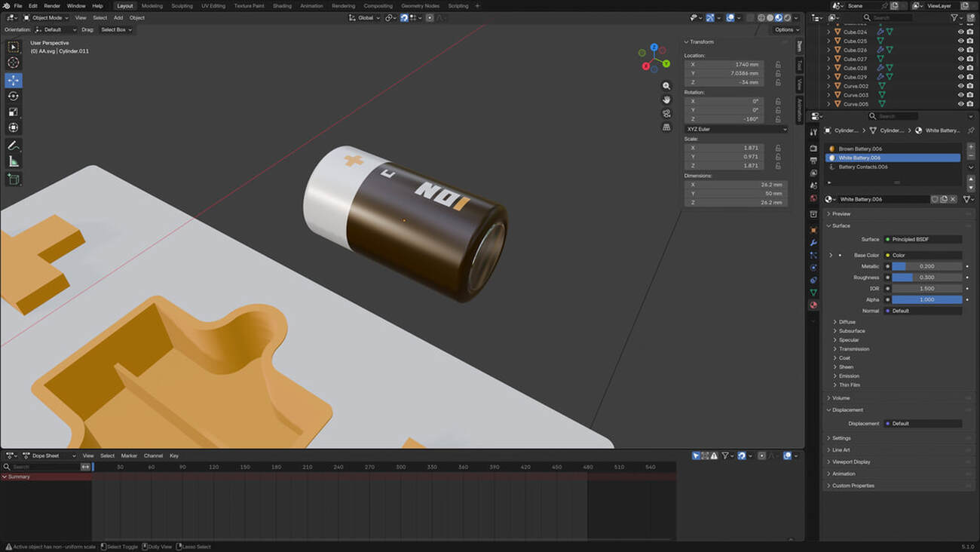The width and height of the screenshot is (980, 552).
Task: Select the Measure tool
Action: [x=14, y=161]
